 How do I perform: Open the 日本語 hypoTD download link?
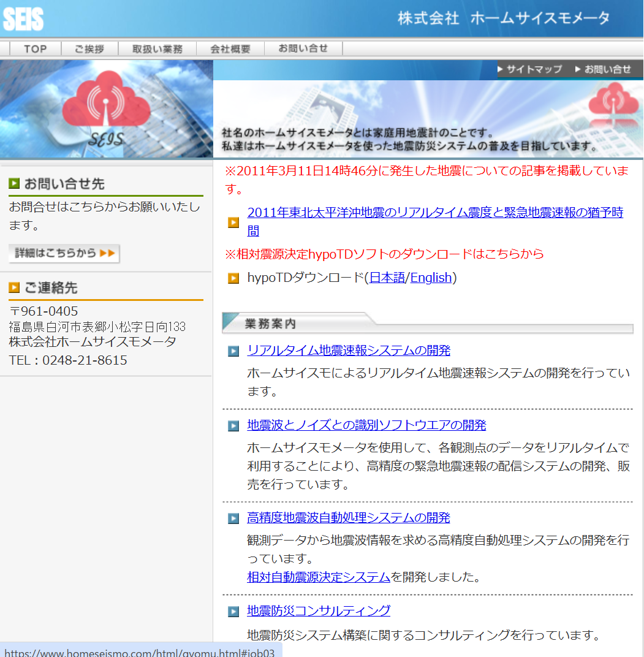click(x=387, y=278)
